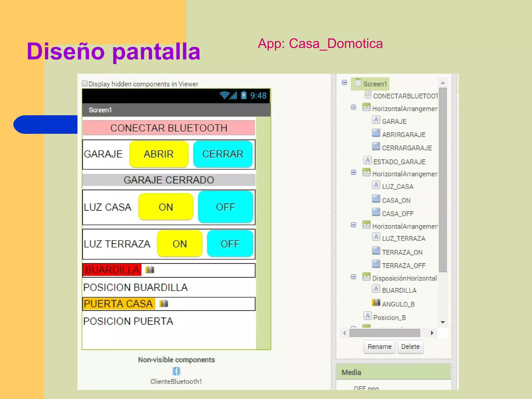
Task: Click the label icon next to BUARDILLA in tree
Action: point(376,289)
